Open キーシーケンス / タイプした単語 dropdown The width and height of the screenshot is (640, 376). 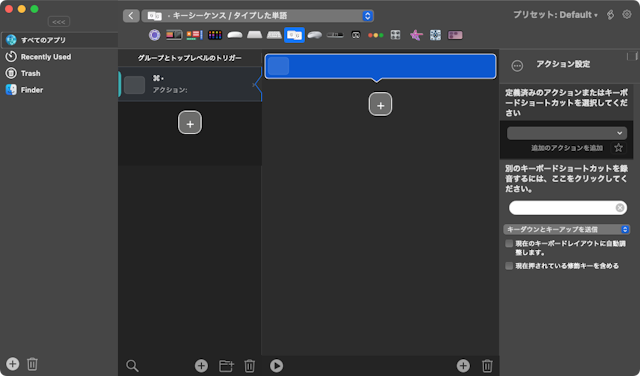point(258,16)
